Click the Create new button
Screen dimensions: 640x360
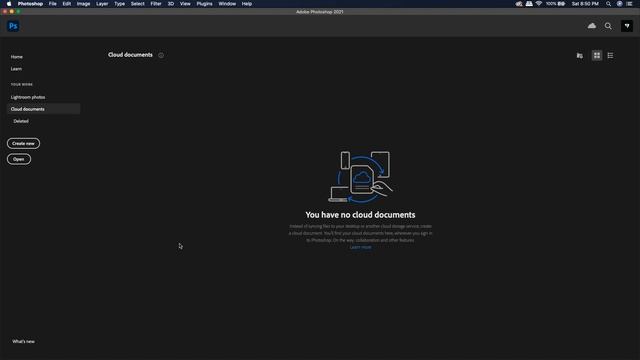point(23,143)
